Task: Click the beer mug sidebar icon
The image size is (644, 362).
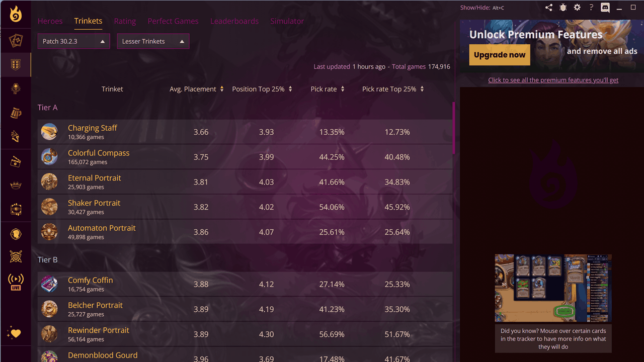Action: (16, 113)
